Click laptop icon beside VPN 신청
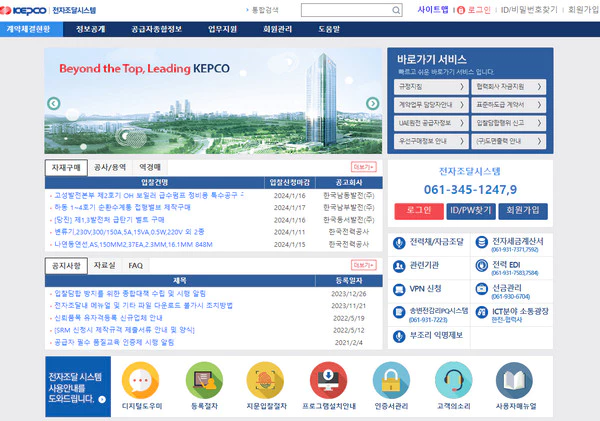Image resolution: width=600 pixels, height=421 pixels. (399, 290)
